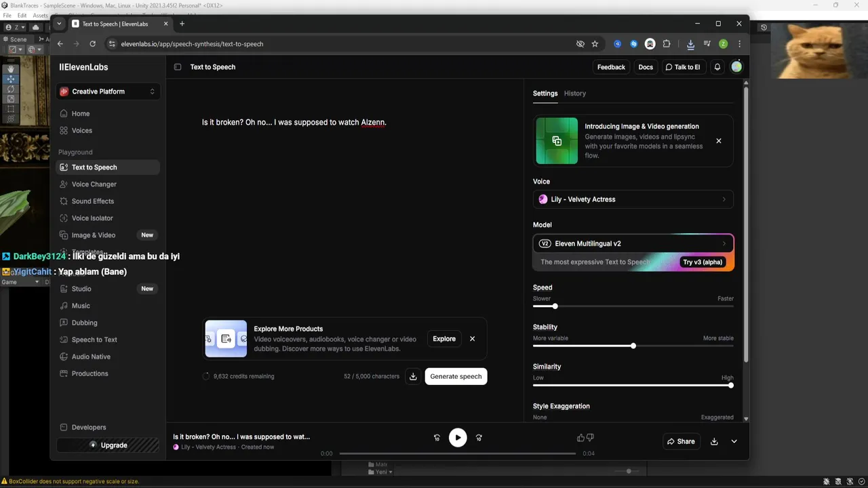
Task: Open Eleven Multilingual v2 model selector
Action: (633, 243)
